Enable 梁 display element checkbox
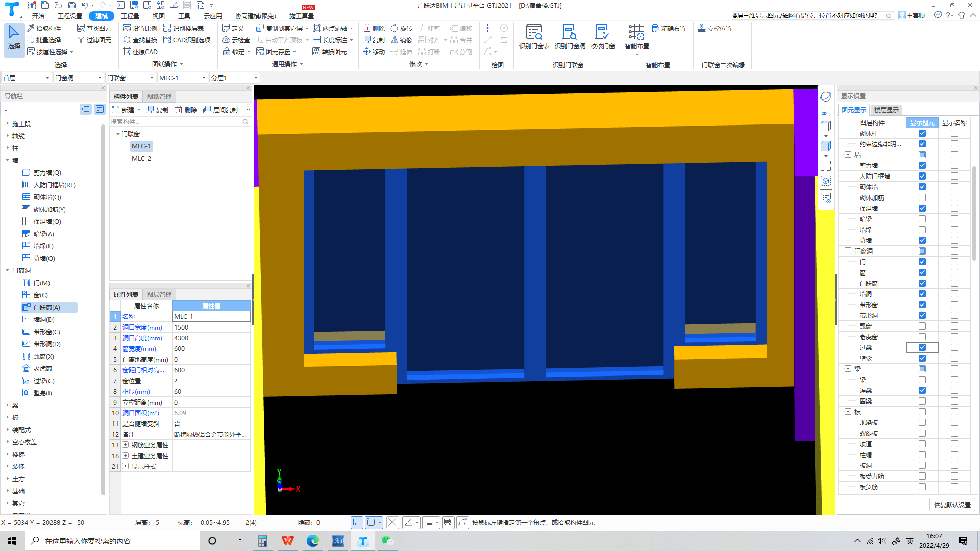Viewport: 980px width, 551px height. click(922, 380)
